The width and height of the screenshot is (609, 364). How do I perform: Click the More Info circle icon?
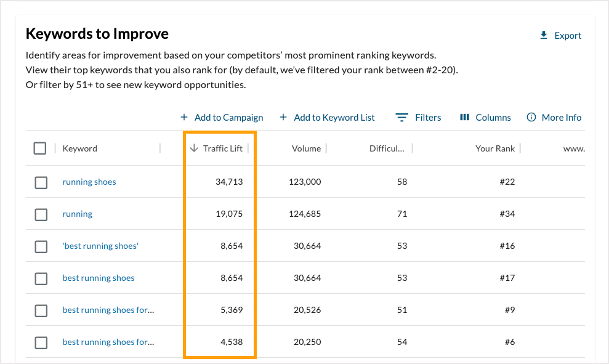point(531,117)
